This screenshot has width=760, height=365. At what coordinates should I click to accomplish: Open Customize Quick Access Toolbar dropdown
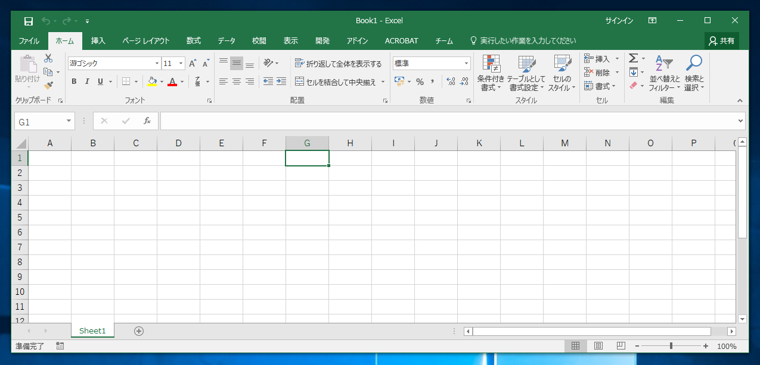click(x=87, y=21)
